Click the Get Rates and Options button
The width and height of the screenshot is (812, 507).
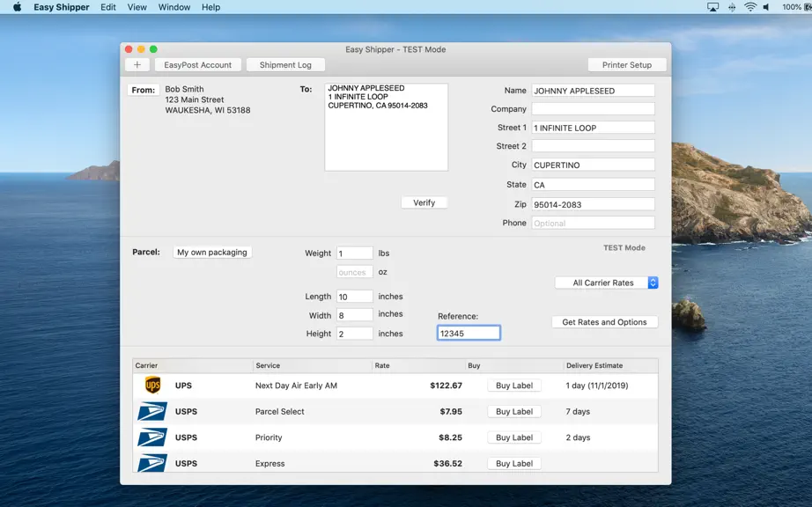coord(605,322)
